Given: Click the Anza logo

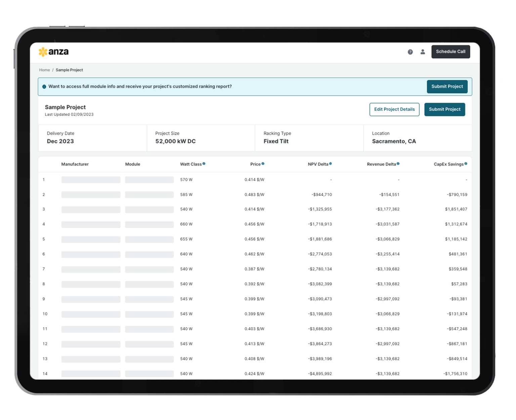Looking at the screenshot, I should [x=54, y=52].
